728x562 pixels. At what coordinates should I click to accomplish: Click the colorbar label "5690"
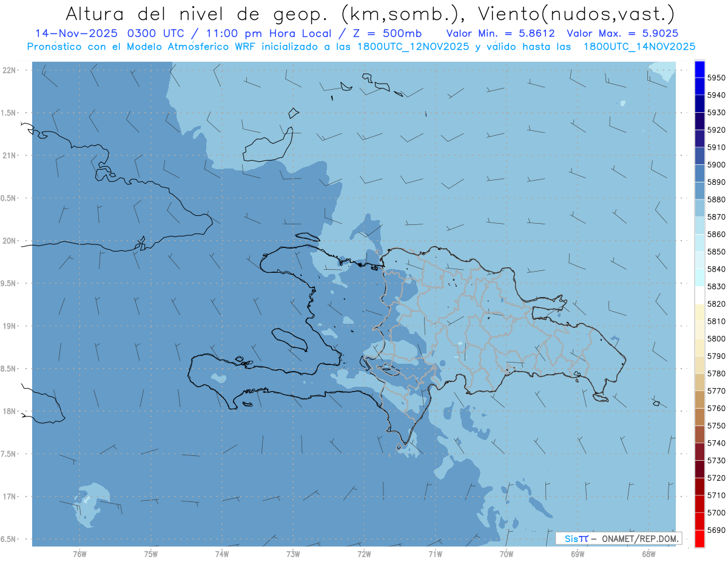coord(716,530)
